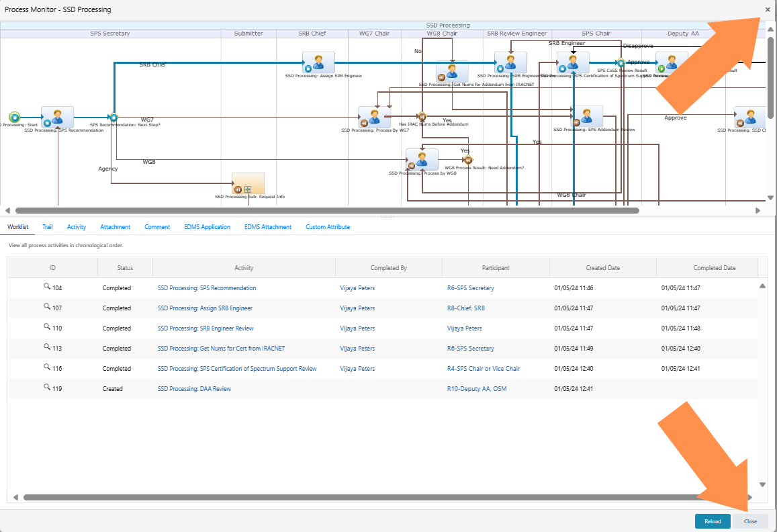Click the Has IRAC Nums Before Addendum gateway
This screenshot has width=777, height=532.
pyautogui.click(x=422, y=116)
